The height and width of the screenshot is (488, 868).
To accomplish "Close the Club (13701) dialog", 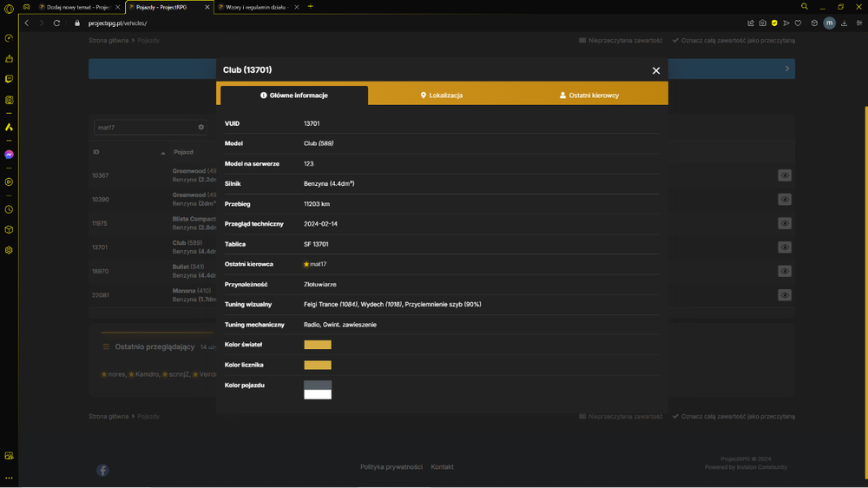I will [656, 70].
